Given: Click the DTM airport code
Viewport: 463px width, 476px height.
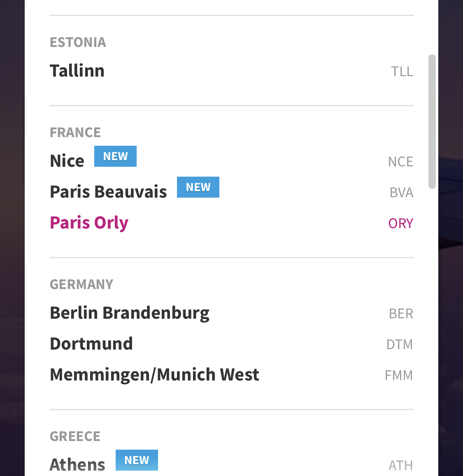Looking at the screenshot, I should coord(400,345).
